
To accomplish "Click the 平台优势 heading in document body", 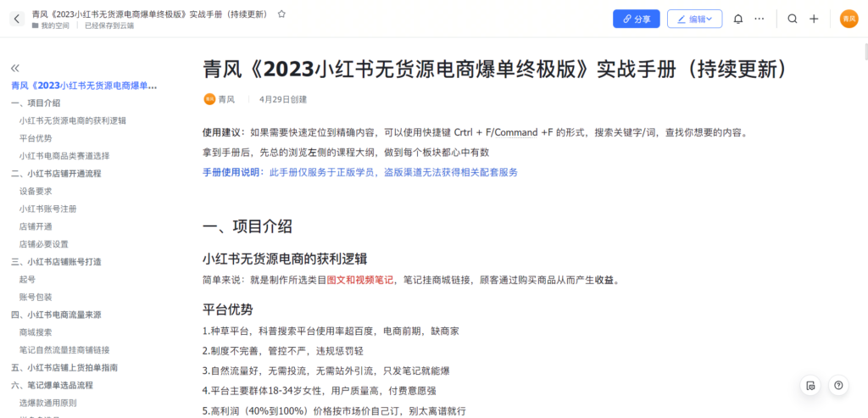I will tap(228, 310).
